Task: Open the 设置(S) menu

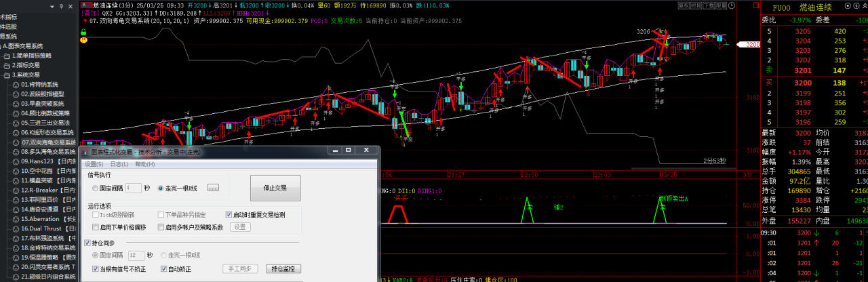Action: coord(94,164)
